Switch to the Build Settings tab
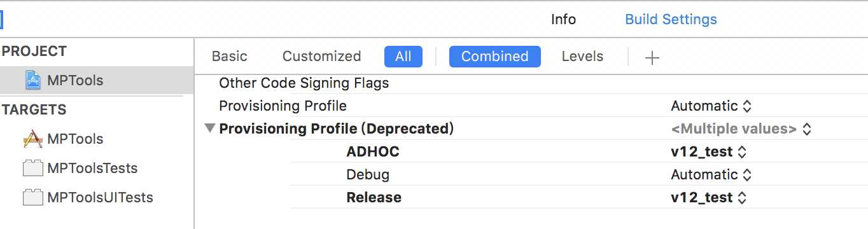The image size is (868, 229). (671, 20)
